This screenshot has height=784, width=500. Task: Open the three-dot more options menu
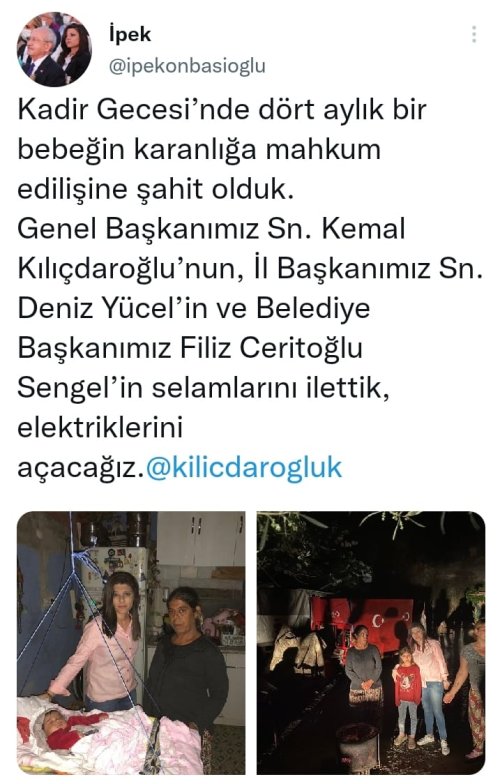point(474,34)
